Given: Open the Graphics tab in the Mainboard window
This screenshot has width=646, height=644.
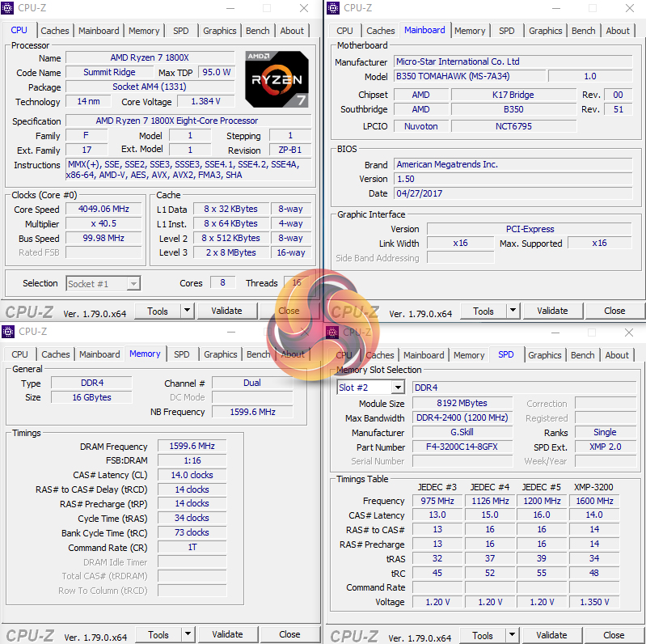Looking at the screenshot, I should click(x=545, y=31).
